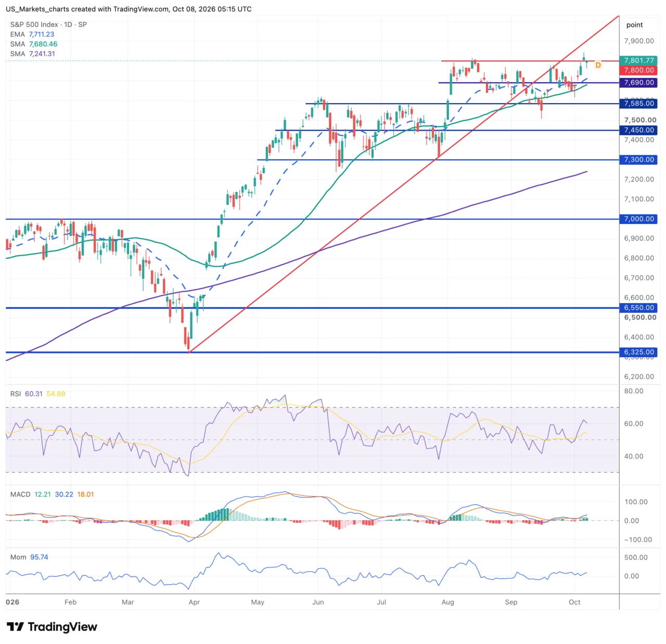Click the Oct label on time axis
The image size is (666, 644).
(574, 602)
